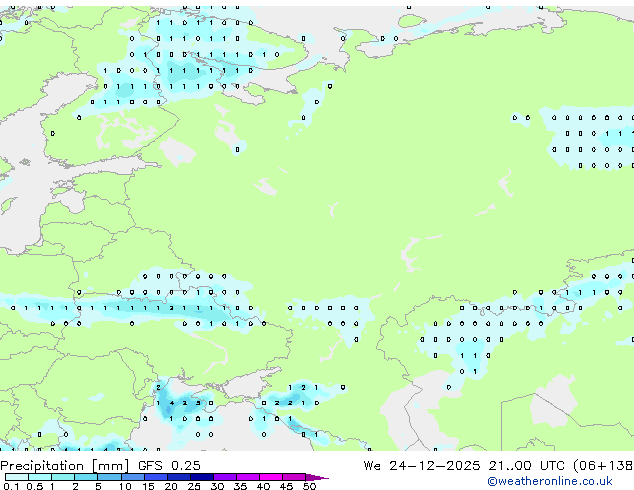Click the '40' legend scale value

[x=263, y=486]
